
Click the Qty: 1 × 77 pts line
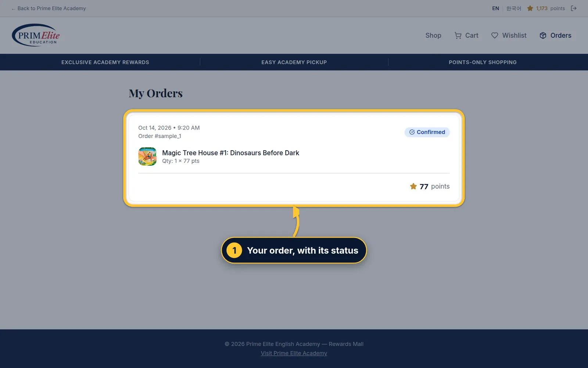pyautogui.click(x=181, y=161)
